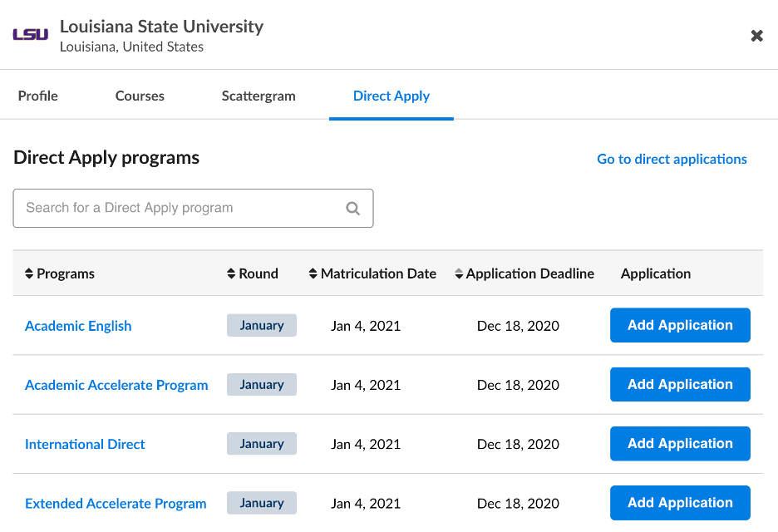Viewport: 778px width, 532px height.
Task: Add Application for Academic English
Action: click(x=680, y=325)
